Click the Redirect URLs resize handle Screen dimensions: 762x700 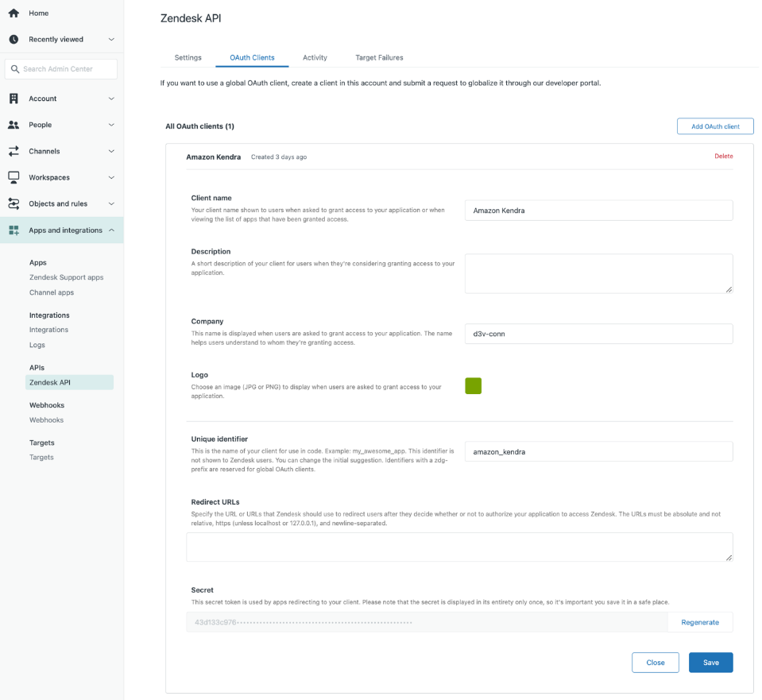[729, 558]
